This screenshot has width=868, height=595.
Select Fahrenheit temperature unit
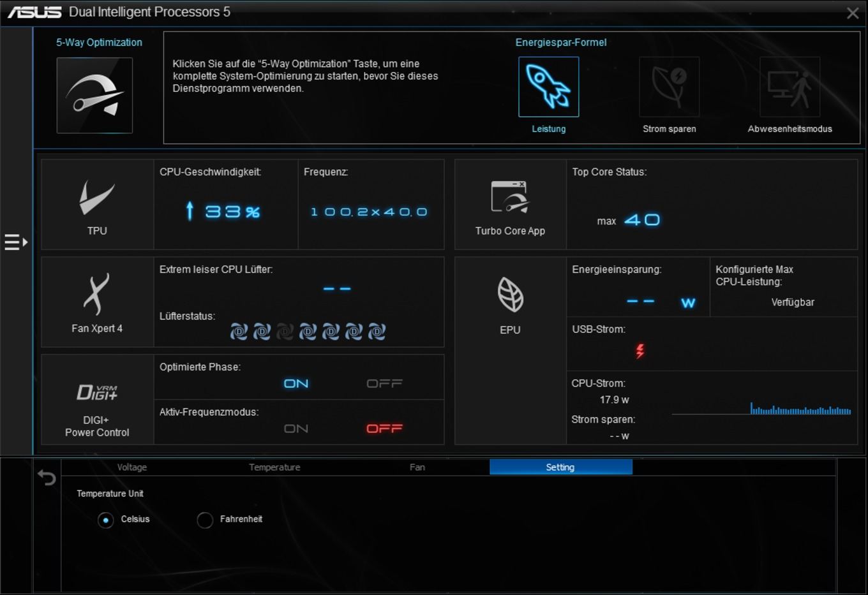coord(205,520)
